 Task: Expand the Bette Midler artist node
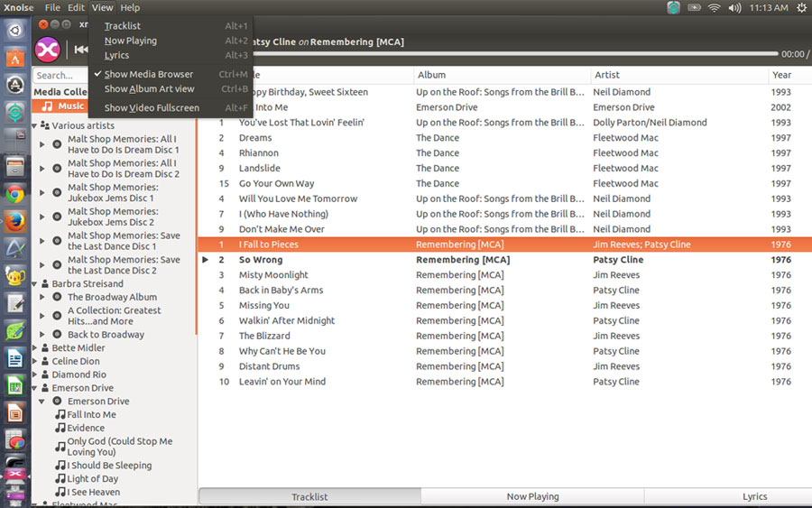[x=34, y=348]
